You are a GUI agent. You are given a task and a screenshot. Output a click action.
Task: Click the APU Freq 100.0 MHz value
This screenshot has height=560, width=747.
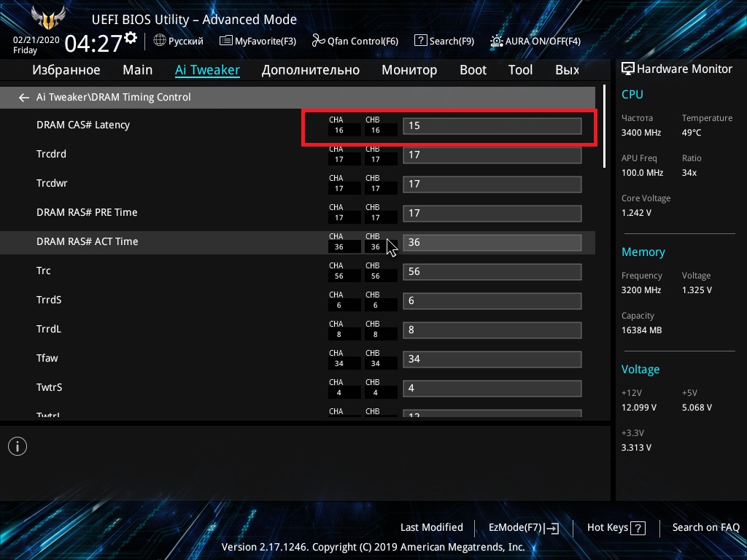[642, 173]
